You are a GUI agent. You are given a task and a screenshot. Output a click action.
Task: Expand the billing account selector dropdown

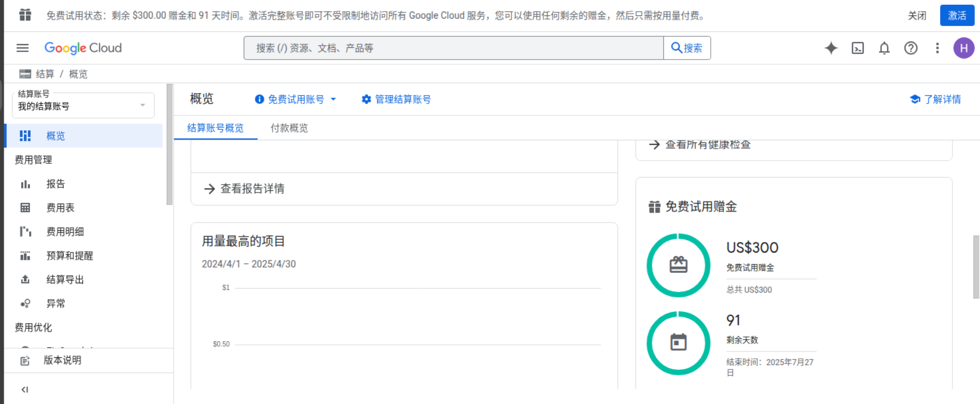pos(83,105)
